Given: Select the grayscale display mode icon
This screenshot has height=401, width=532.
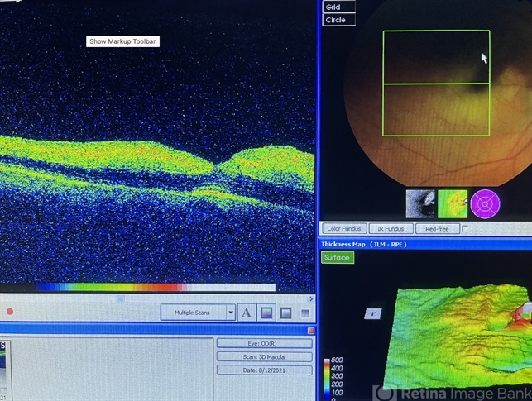Looking at the screenshot, I should pos(285,313).
